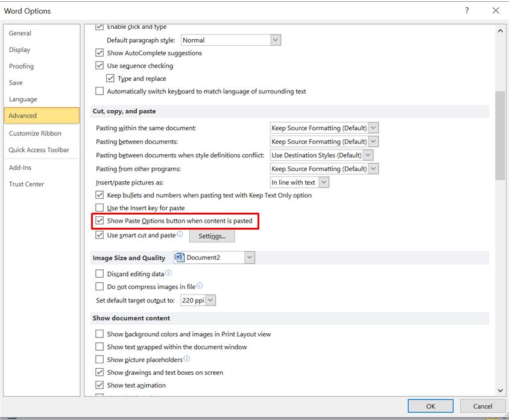Open Quick Access Toolbar category
Screen dimensions: 509x420
[42, 150]
